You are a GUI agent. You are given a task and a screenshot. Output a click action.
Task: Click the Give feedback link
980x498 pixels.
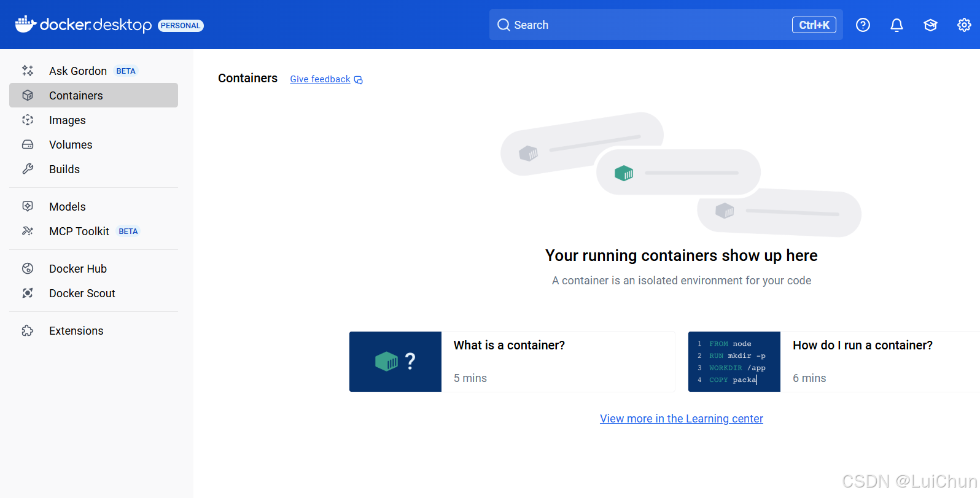click(x=320, y=79)
